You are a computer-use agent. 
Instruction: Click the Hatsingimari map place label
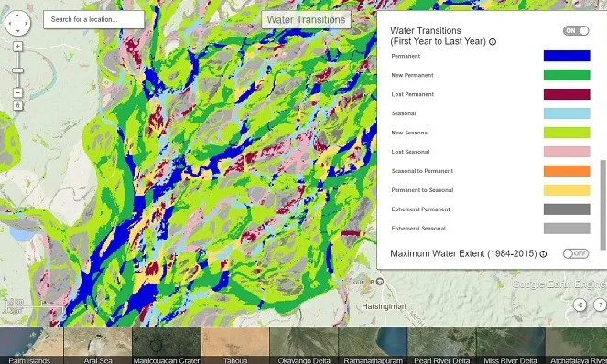(x=384, y=306)
